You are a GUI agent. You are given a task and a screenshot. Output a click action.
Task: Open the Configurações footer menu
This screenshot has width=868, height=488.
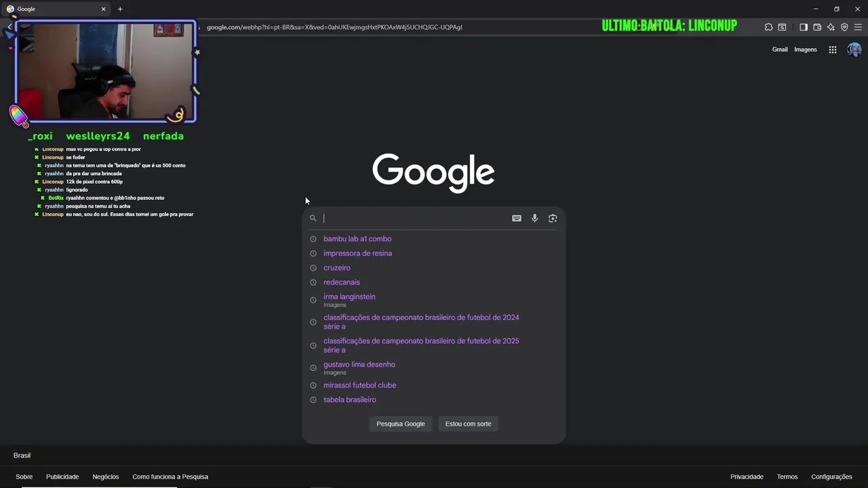tap(831, 476)
